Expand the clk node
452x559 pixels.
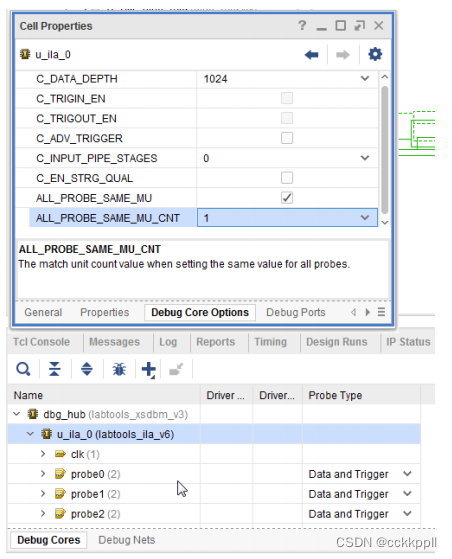click(x=43, y=454)
